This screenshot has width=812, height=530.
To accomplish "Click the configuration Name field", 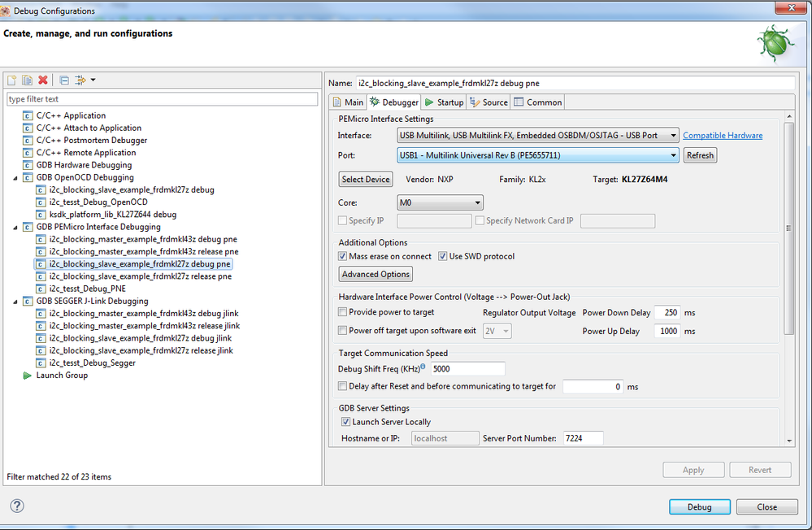I will pos(575,83).
